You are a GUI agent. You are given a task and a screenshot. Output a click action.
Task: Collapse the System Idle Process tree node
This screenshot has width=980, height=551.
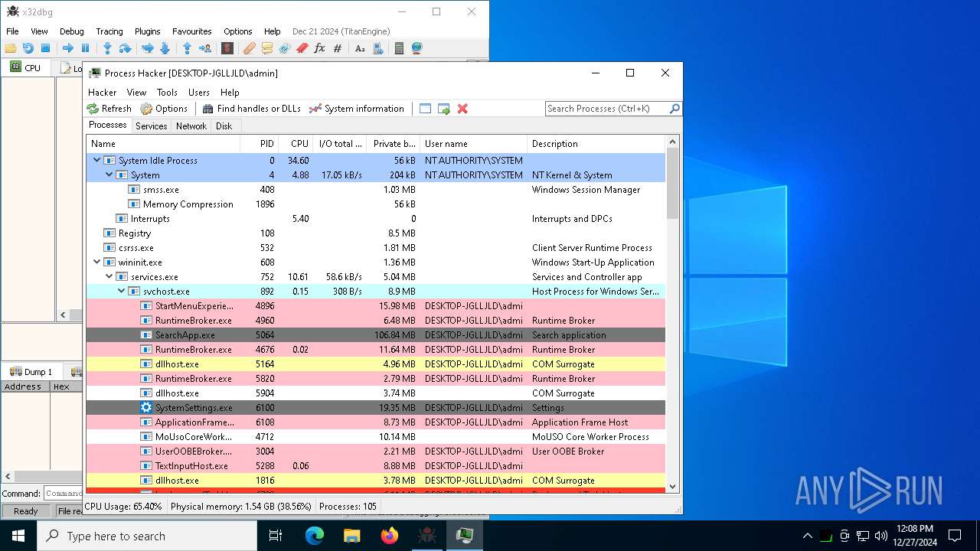(x=96, y=161)
